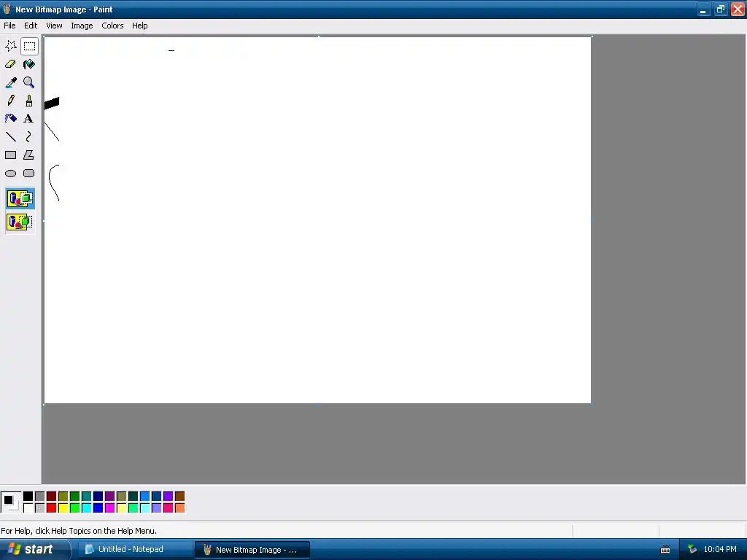Pick the black color swatch in palette
This screenshot has height=560, width=747.
coord(28,497)
